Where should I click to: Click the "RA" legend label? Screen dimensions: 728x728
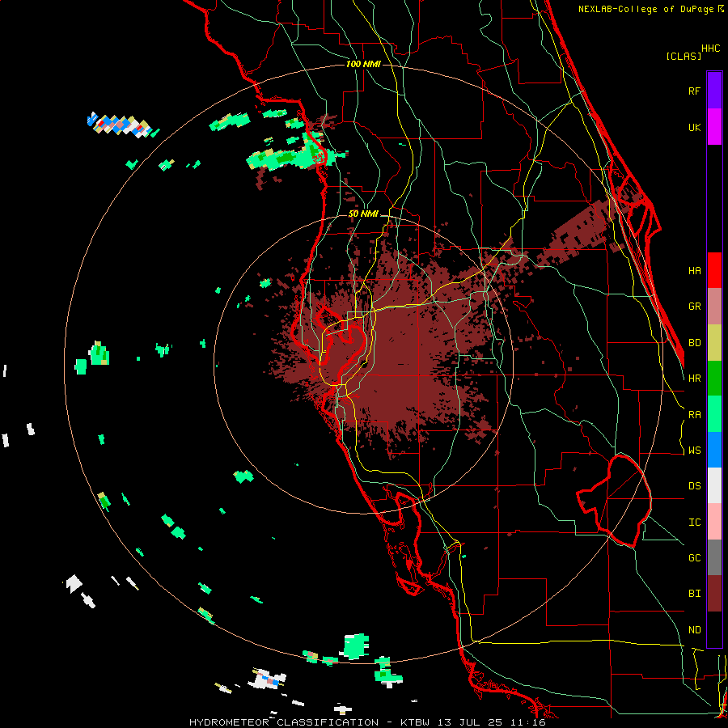[694, 415]
